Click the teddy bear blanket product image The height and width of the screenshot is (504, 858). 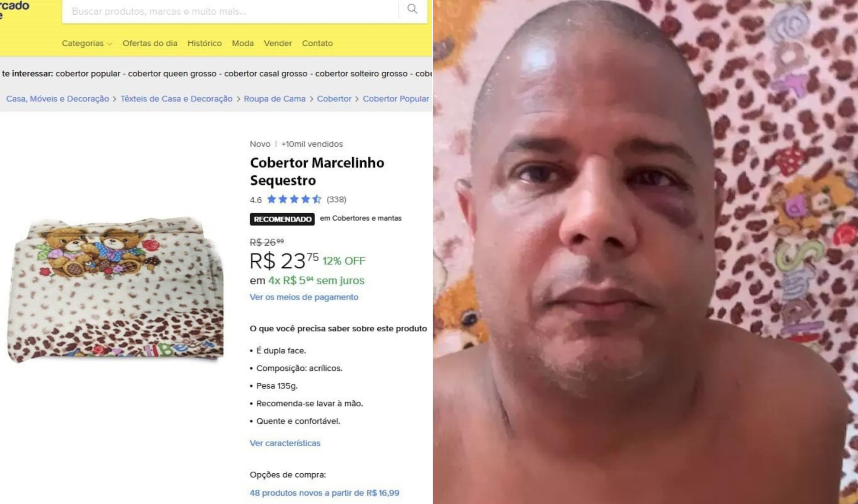click(116, 289)
